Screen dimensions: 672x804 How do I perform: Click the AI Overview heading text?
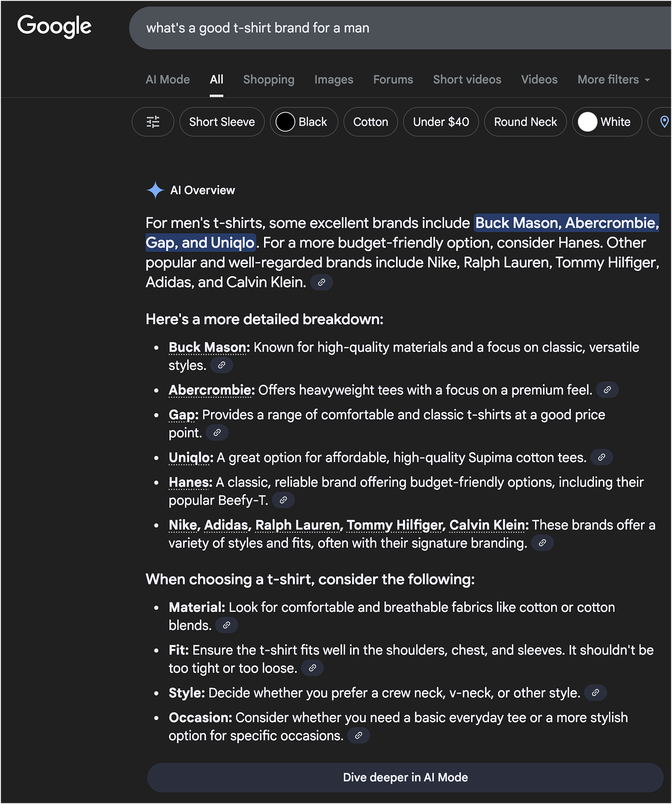(x=203, y=190)
